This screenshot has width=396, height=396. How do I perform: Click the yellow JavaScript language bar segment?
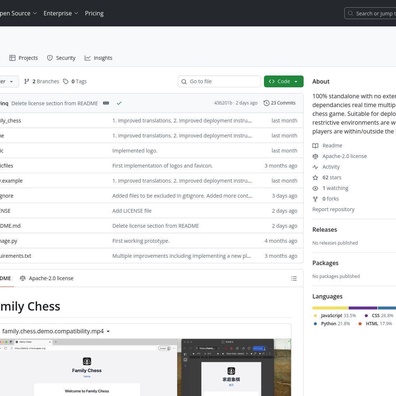330,308
